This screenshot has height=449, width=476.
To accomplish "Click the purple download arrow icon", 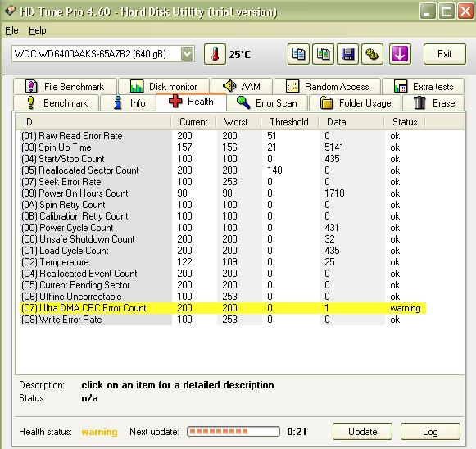I will pyautogui.click(x=400, y=54).
